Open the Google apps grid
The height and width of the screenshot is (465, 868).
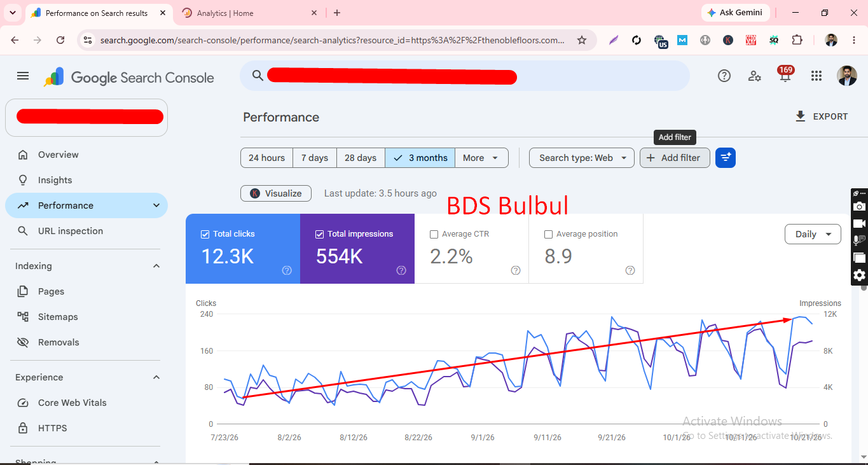click(816, 76)
